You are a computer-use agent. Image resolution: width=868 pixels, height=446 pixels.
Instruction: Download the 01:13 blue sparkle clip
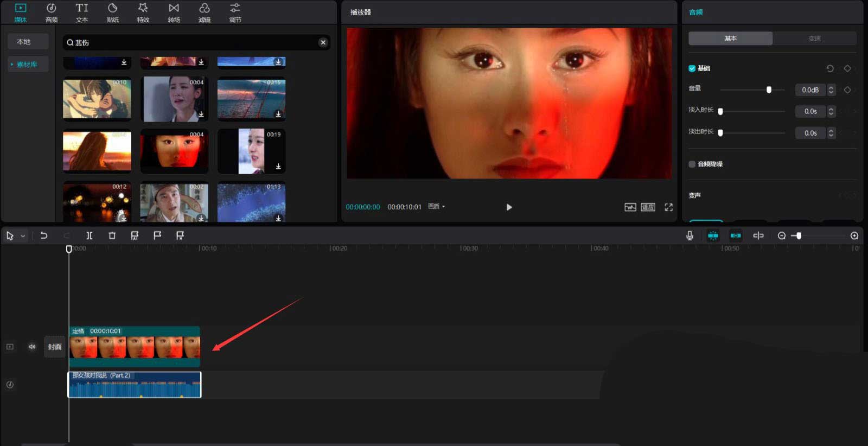278,218
